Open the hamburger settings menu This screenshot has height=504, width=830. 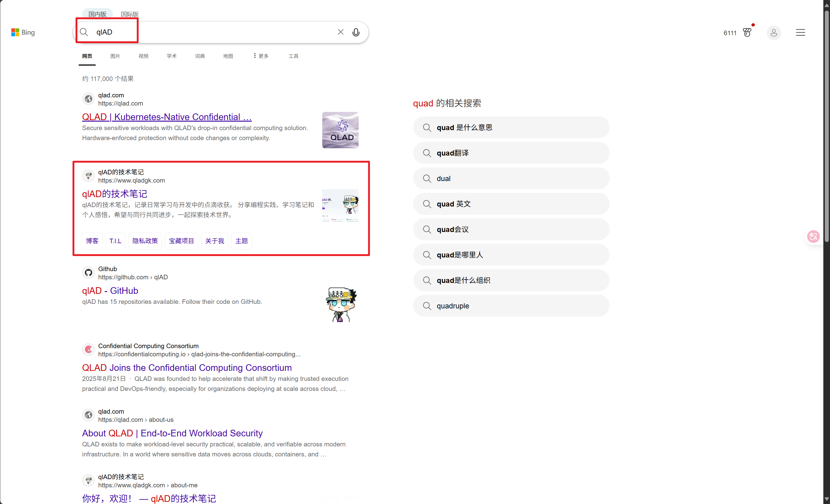(800, 33)
